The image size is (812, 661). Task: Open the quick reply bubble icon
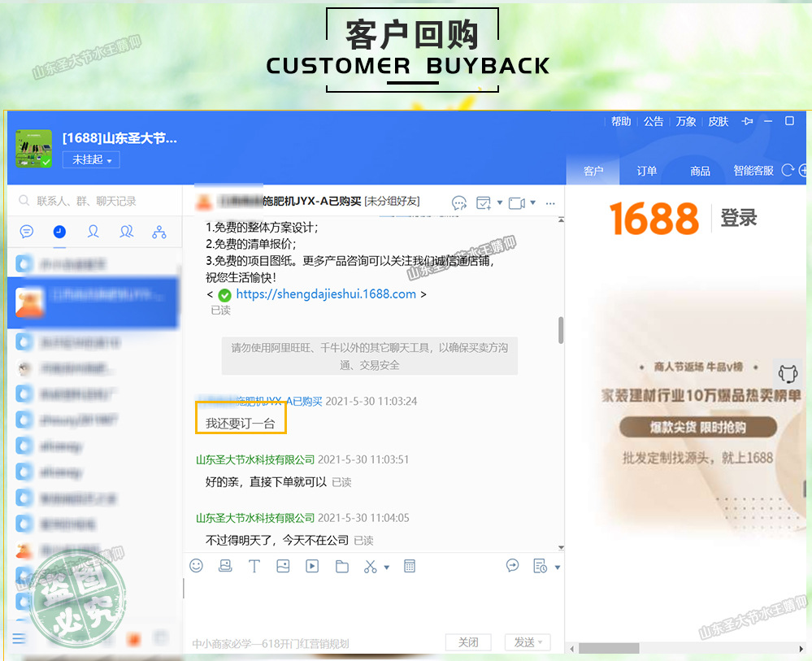pyautogui.click(x=512, y=566)
